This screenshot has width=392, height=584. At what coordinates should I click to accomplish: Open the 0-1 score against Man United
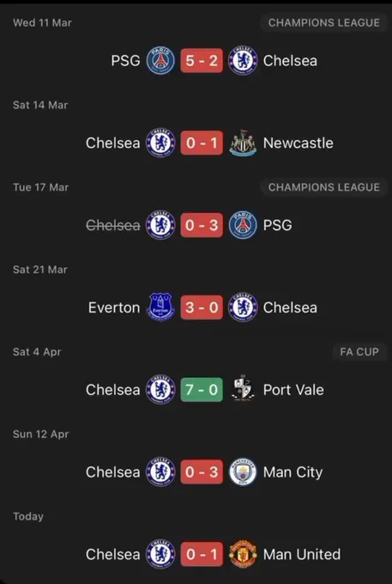pos(202,554)
